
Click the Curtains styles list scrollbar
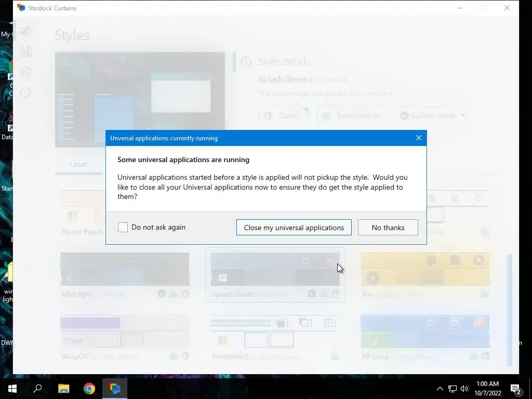[x=509, y=310]
